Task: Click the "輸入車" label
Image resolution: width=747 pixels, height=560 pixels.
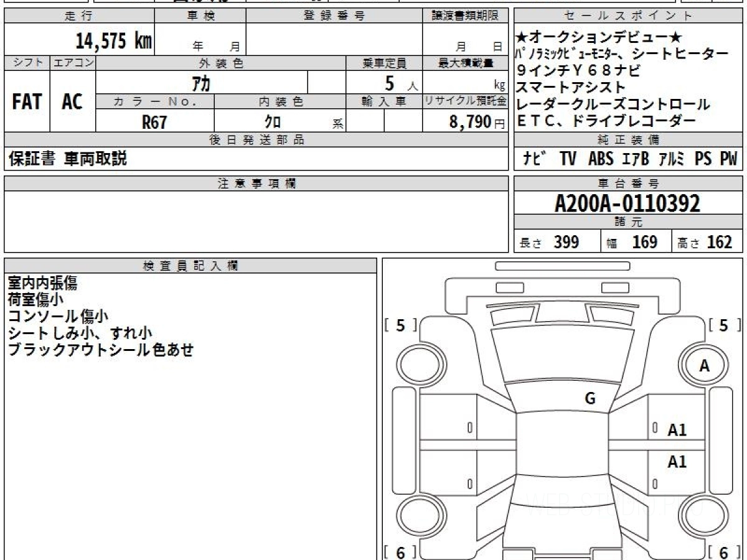Action: point(384,101)
